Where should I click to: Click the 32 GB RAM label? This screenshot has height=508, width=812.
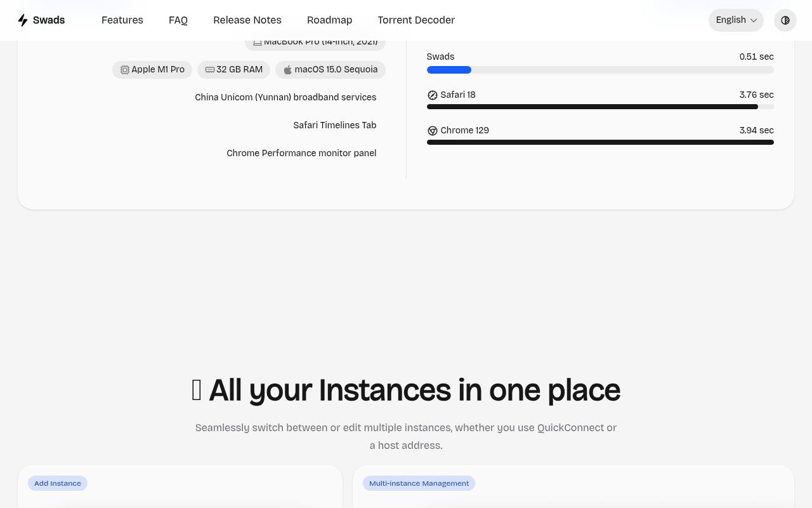(x=233, y=70)
